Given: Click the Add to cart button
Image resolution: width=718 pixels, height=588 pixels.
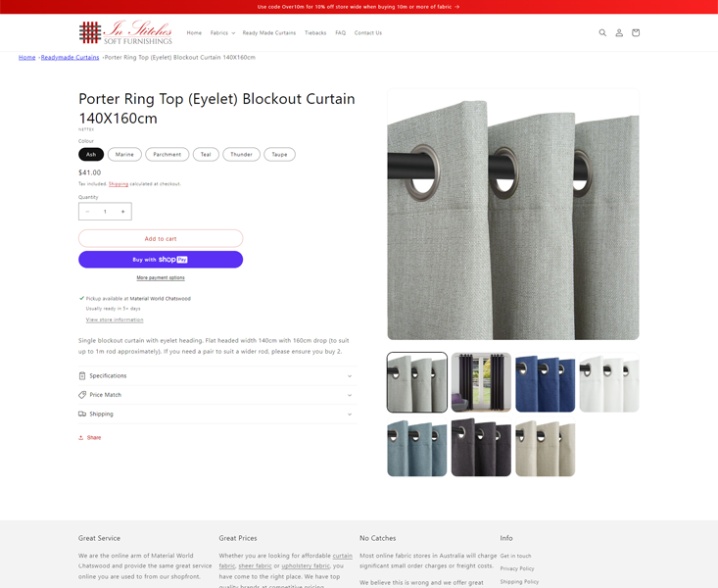Looking at the screenshot, I should (161, 239).
